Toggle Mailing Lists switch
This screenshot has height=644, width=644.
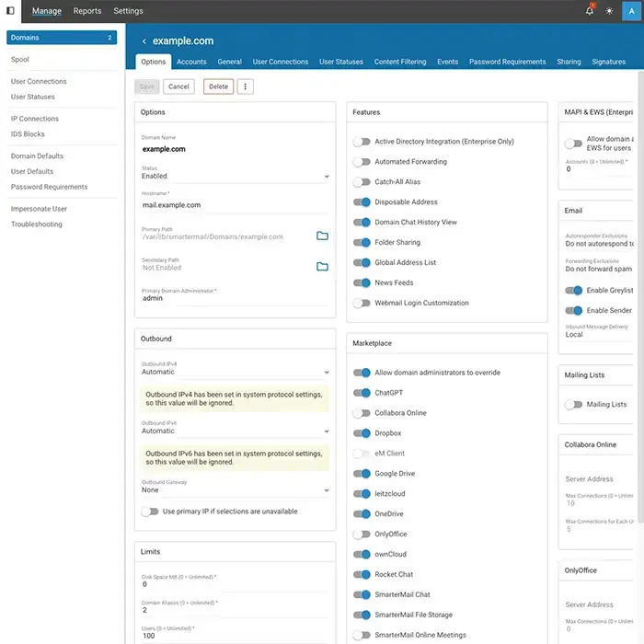click(573, 405)
